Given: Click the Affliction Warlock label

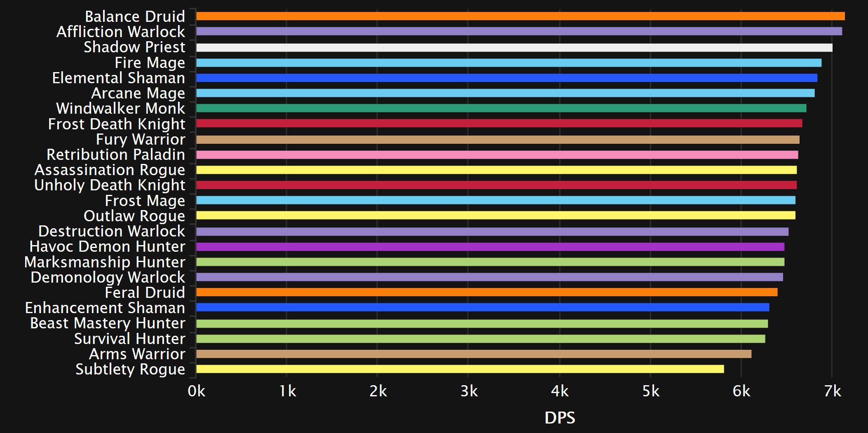Looking at the screenshot, I should pos(121,32).
